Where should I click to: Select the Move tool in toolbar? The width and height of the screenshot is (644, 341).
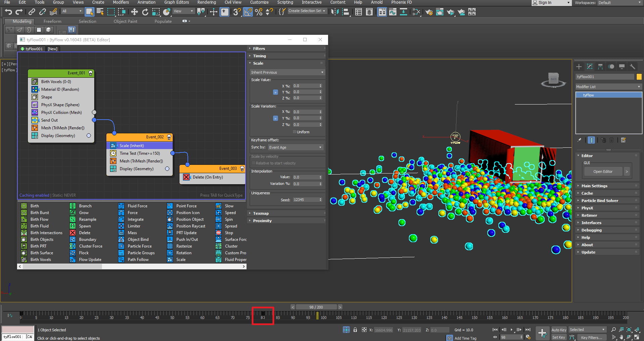135,12
